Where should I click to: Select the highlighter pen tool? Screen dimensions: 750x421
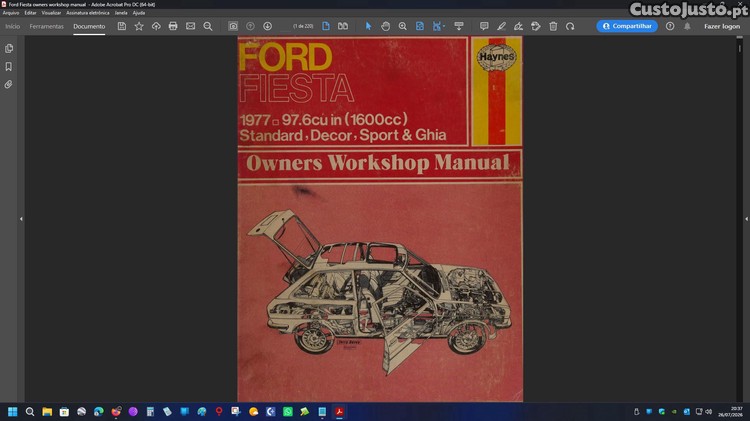(501, 26)
